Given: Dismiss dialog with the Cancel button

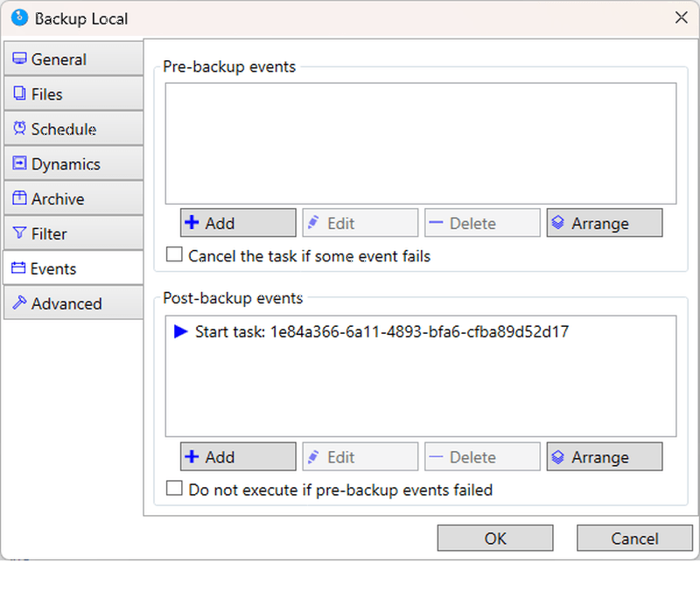Looking at the screenshot, I should (634, 538).
